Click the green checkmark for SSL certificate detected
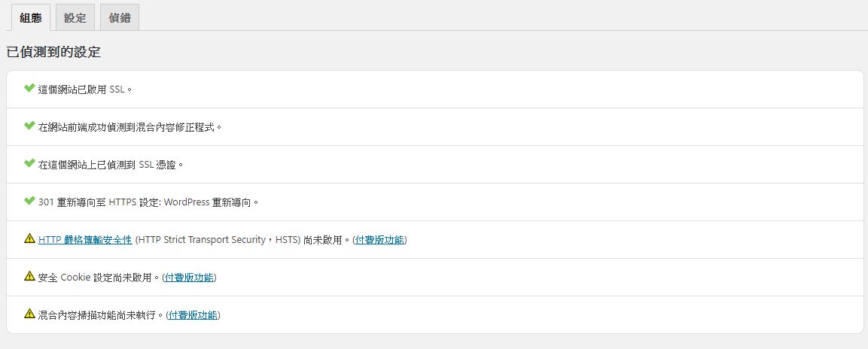Image resolution: width=868 pixels, height=349 pixels. coord(29,163)
